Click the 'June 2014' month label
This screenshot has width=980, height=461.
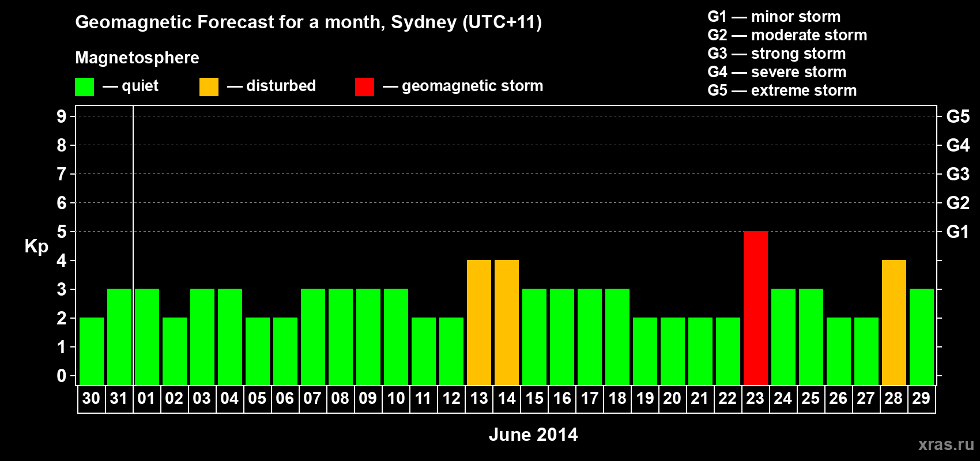pyautogui.click(x=533, y=434)
